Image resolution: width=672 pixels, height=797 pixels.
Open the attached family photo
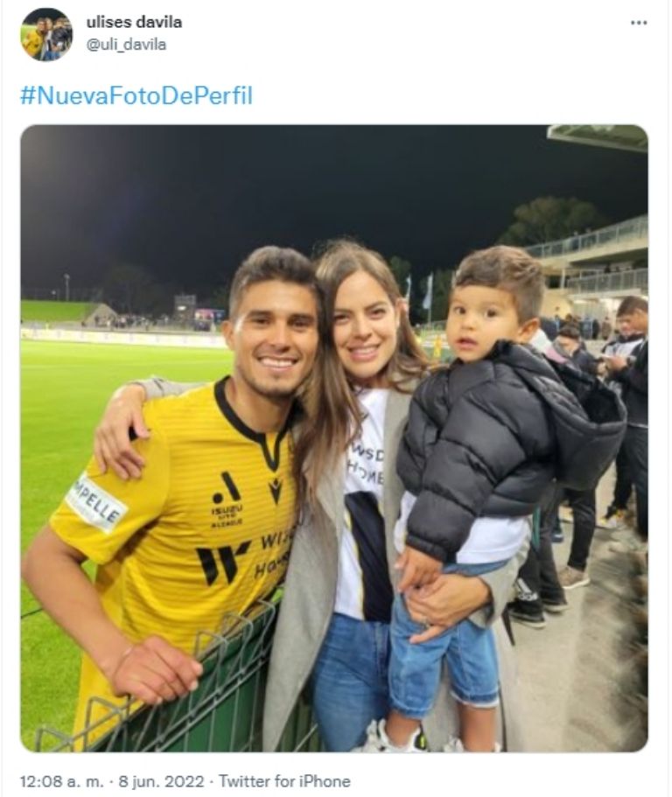(334, 438)
